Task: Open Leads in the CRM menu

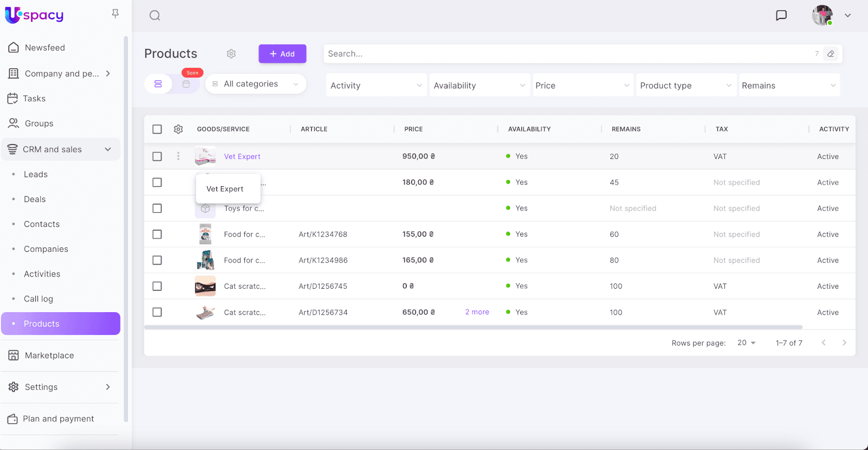Action: 36,174
